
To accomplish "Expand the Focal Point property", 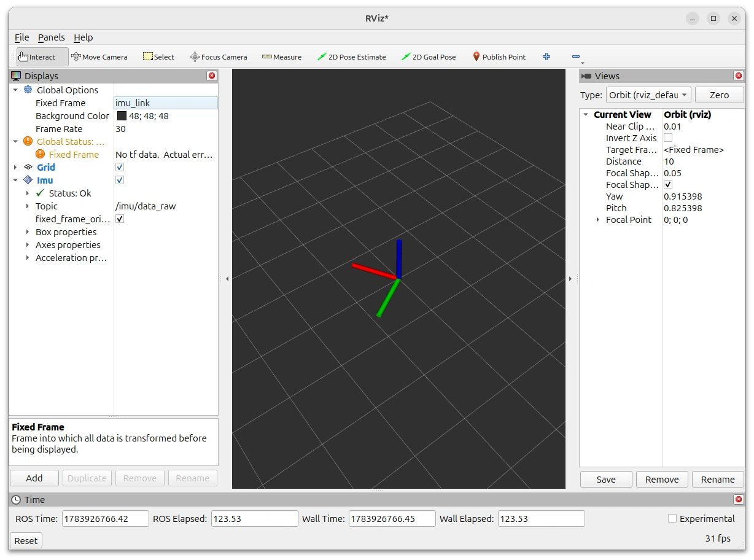I will (x=598, y=220).
